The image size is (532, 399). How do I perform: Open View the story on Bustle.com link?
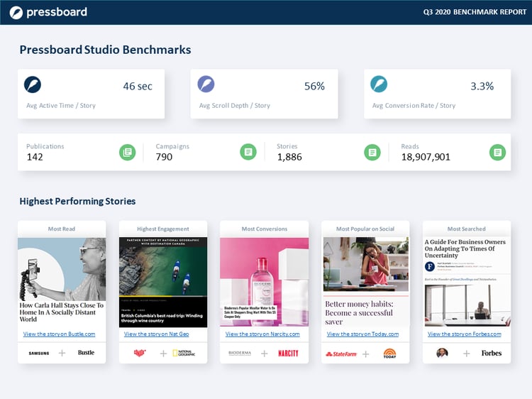(59, 334)
